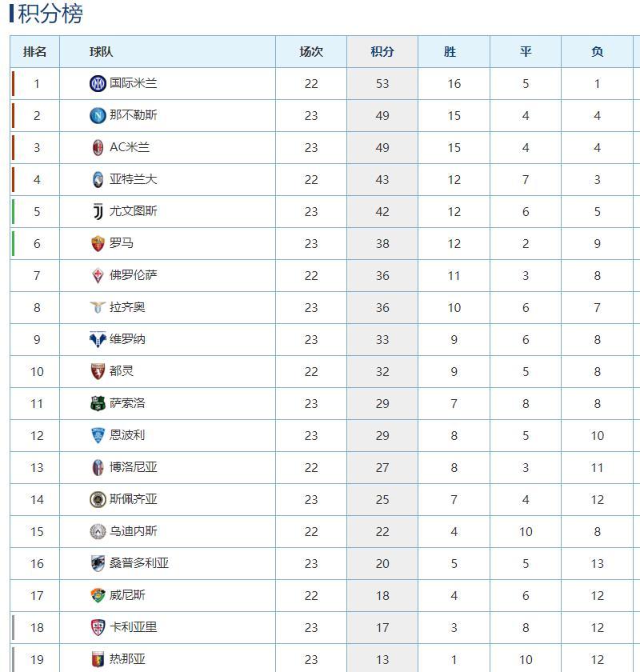Viewport: 640px width, 672px height.
Task: Click the Atalanta club crest icon
Action: [98, 179]
